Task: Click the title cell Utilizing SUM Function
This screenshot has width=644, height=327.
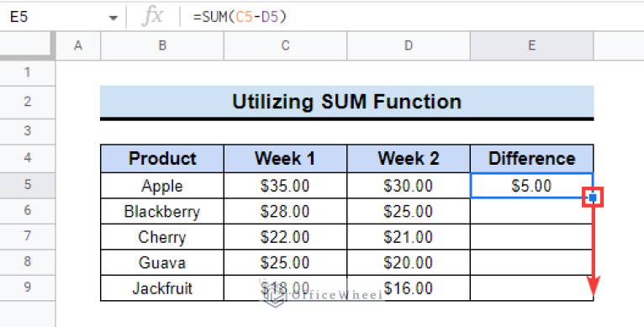Action: point(347,102)
